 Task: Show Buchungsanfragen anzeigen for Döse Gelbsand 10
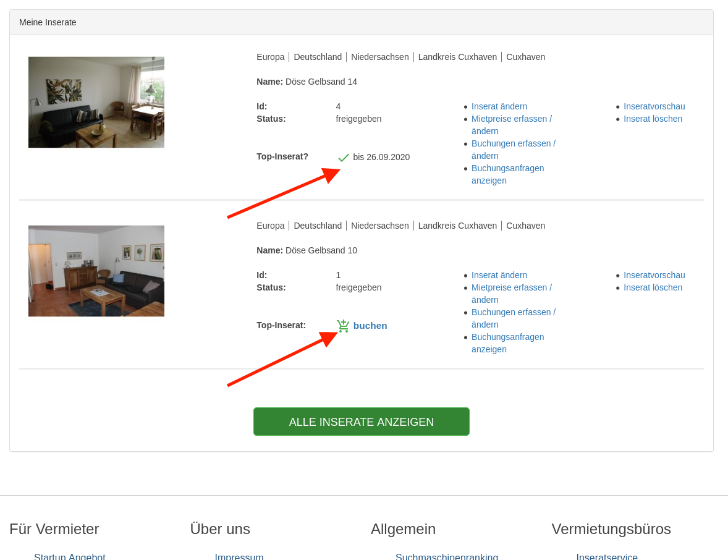click(507, 337)
